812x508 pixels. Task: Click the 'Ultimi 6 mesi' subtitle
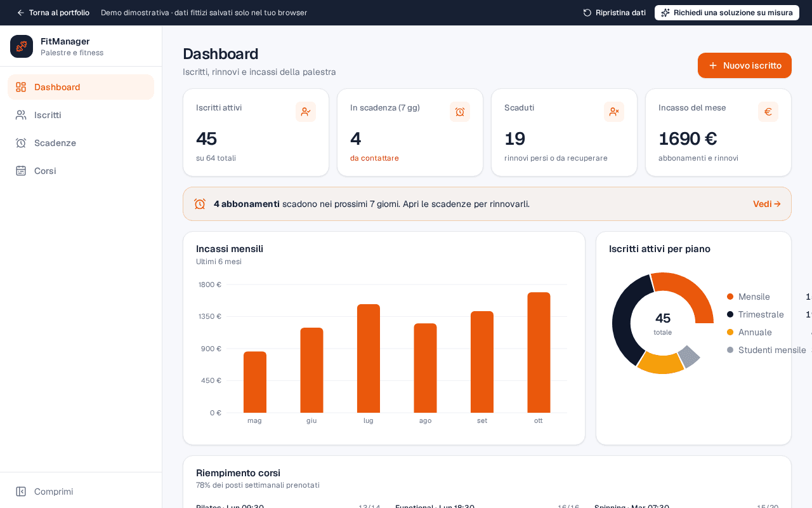coord(219,262)
